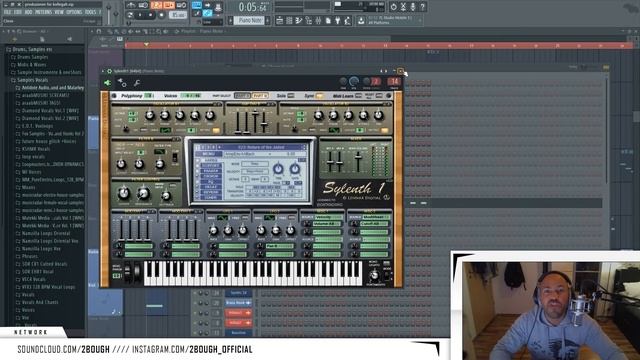Image resolution: width=640 pixels, height=360 pixels.
Task: Open the Filter A filter type selector
Action: 160,152
